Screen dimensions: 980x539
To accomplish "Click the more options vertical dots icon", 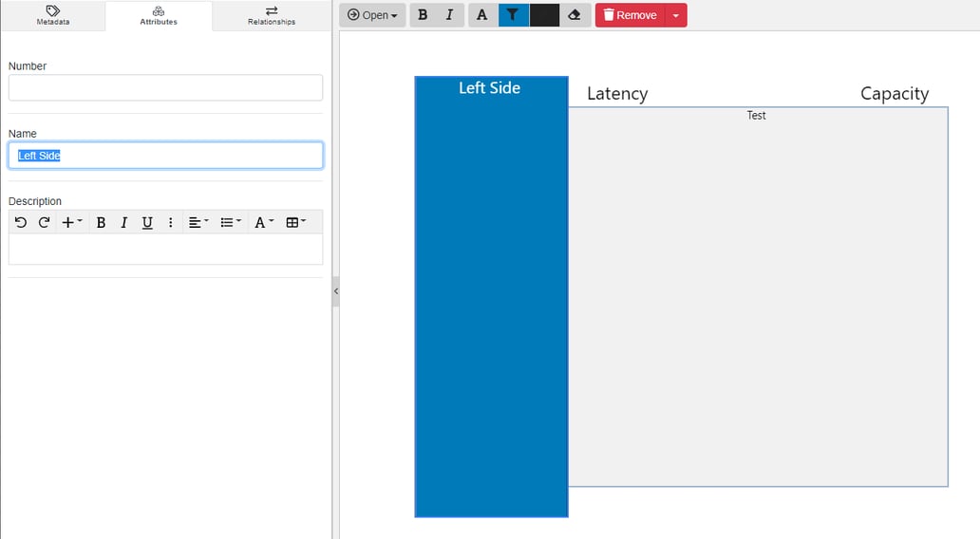I will [x=171, y=222].
